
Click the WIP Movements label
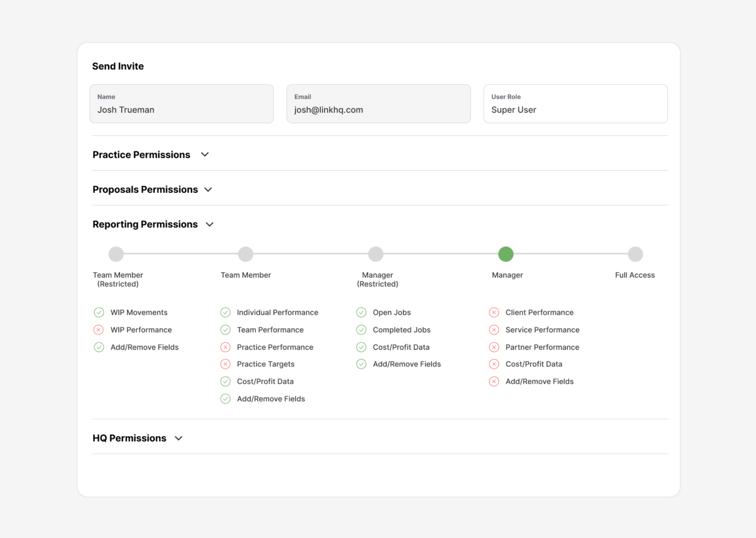(x=139, y=313)
